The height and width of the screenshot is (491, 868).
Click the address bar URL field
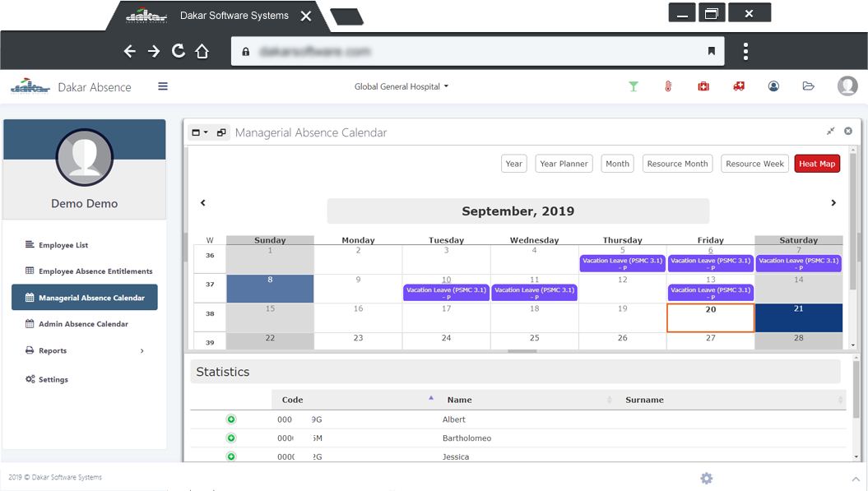478,52
